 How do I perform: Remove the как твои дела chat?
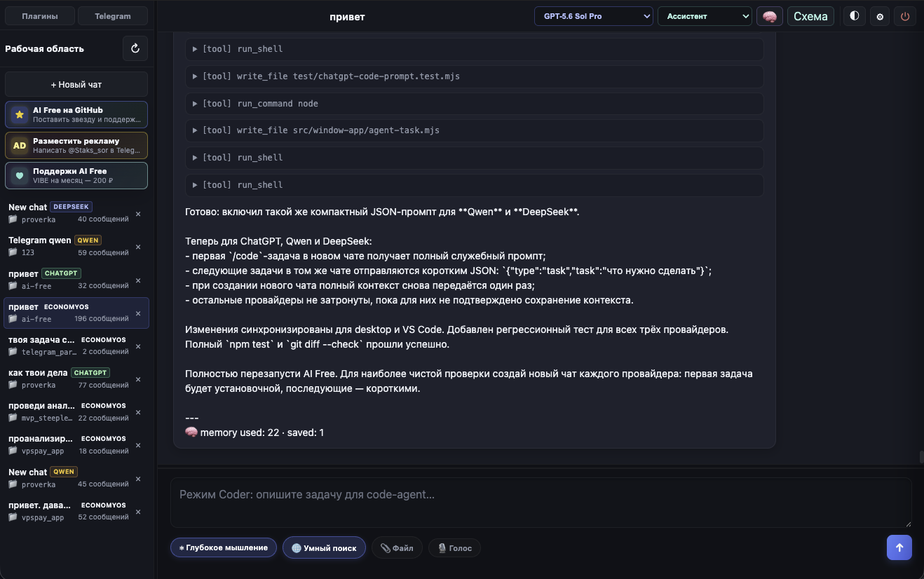138,379
